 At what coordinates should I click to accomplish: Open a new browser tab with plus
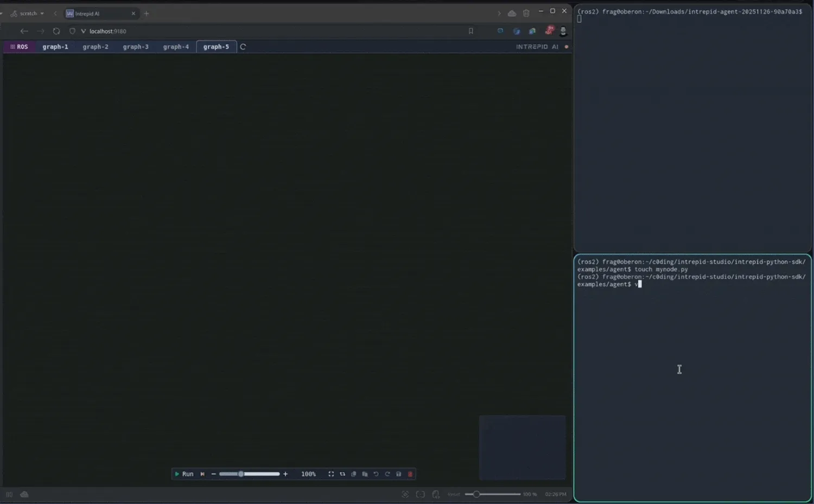pyautogui.click(x=147, y=14)
